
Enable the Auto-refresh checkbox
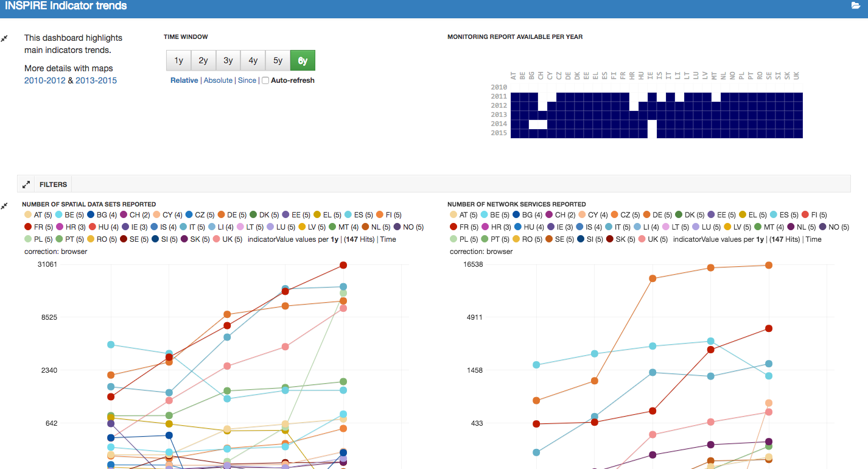click(265, 80)
